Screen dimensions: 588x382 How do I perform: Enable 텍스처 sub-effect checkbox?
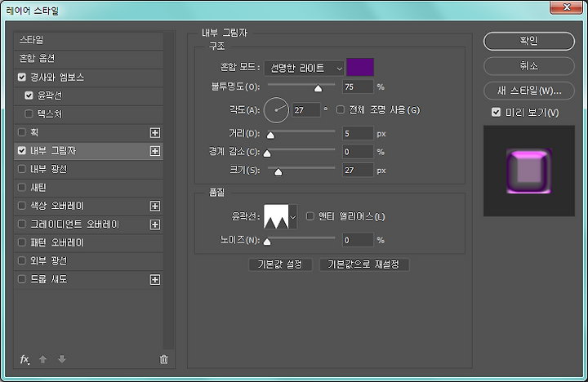pos(29,114)
